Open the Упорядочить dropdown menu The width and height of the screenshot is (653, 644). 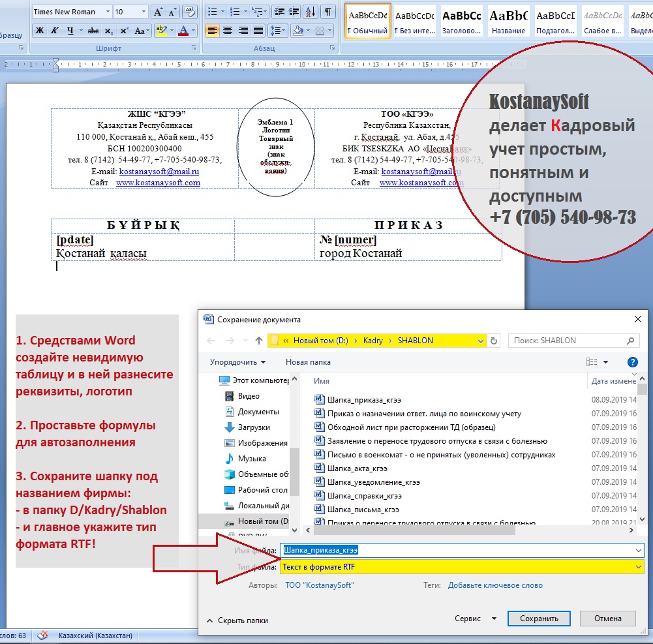point(237,362)
